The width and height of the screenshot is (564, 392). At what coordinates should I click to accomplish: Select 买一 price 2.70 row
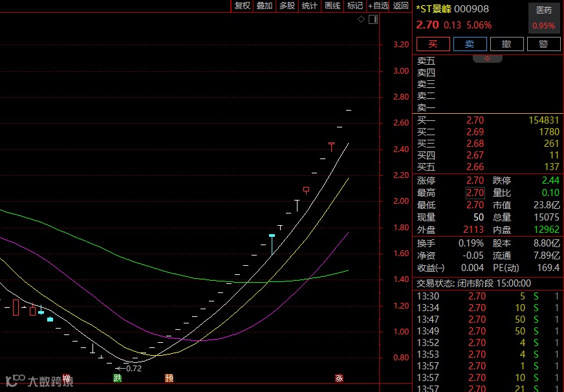click(488, 120)
